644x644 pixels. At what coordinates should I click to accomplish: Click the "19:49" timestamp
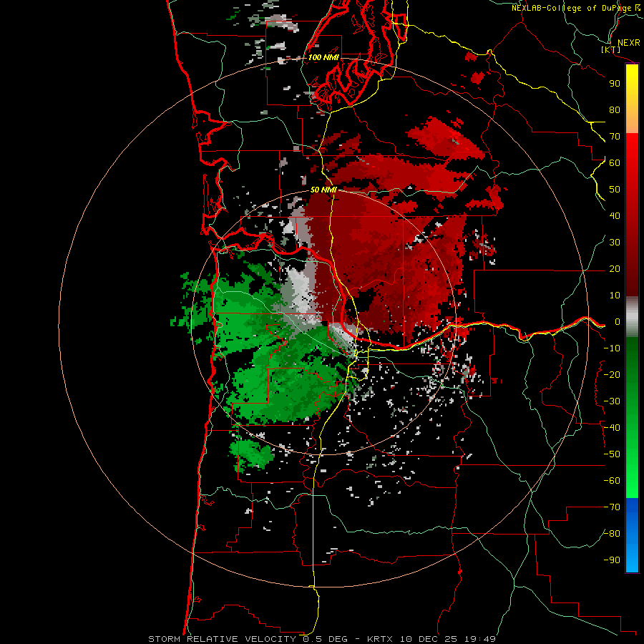coord(480,639)
